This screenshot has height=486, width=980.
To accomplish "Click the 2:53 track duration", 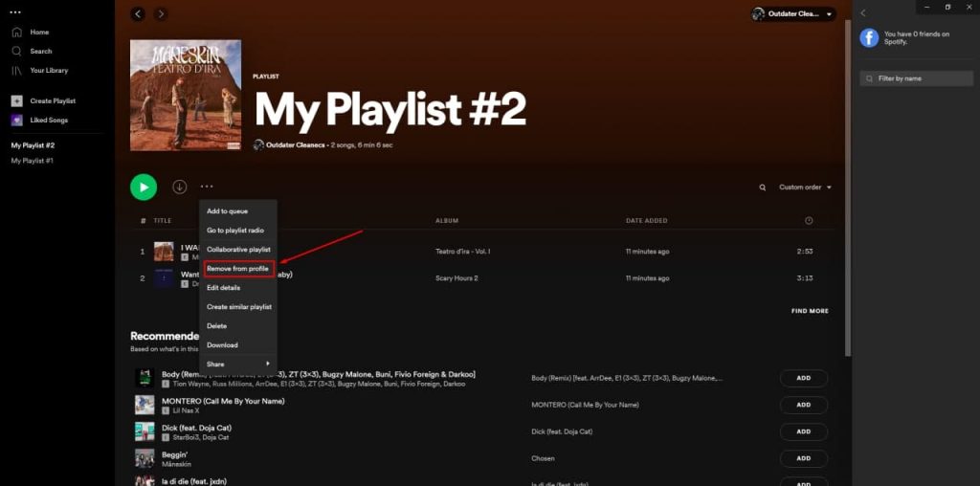I will pyautogui.click(x=804, y=252).
